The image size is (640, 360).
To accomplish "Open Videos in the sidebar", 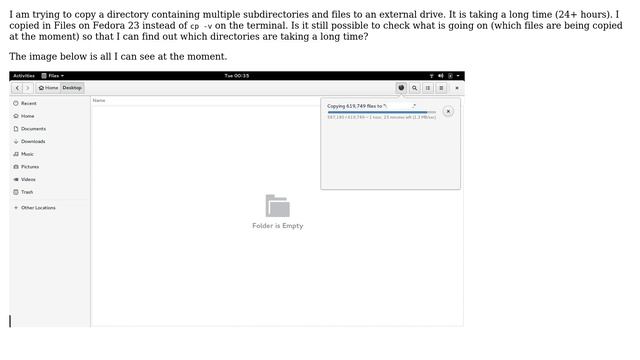I will point(49,179).
